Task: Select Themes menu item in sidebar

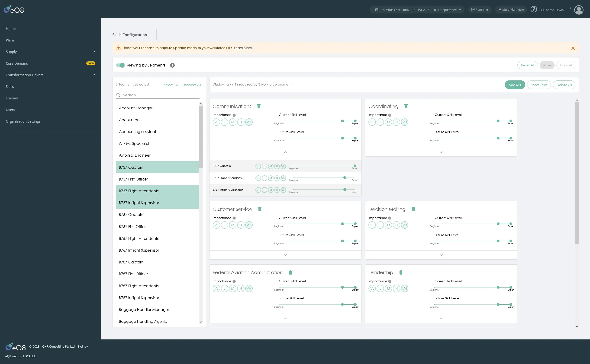Action: 12,98
